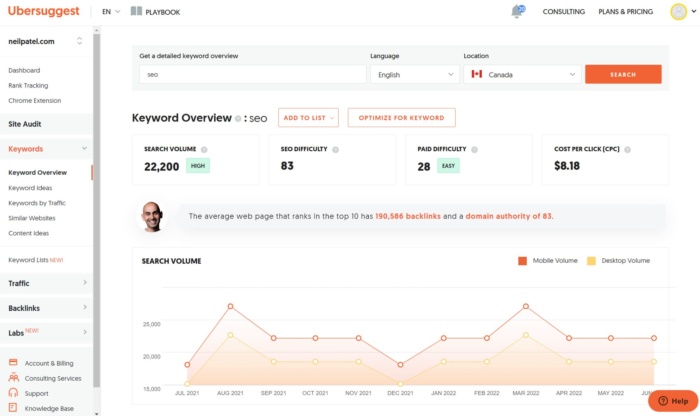Click the Playbook book icon
Screen dimensions: 700x416
click(x=136, y=12)
